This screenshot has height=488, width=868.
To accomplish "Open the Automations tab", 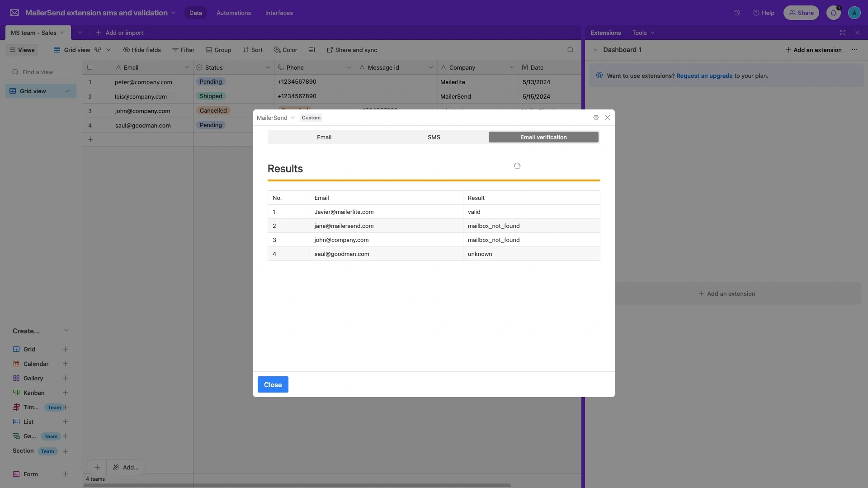I will [233, 13].
